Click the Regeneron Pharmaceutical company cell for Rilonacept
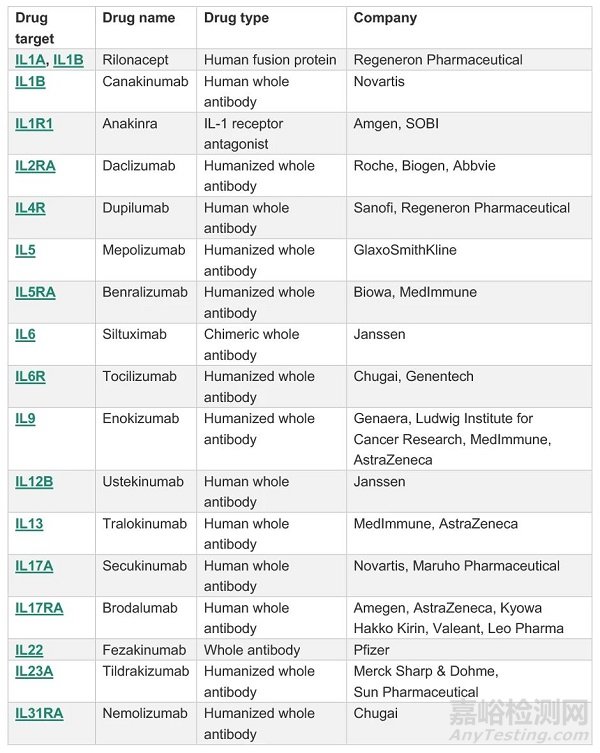 (x=438, y=60)
